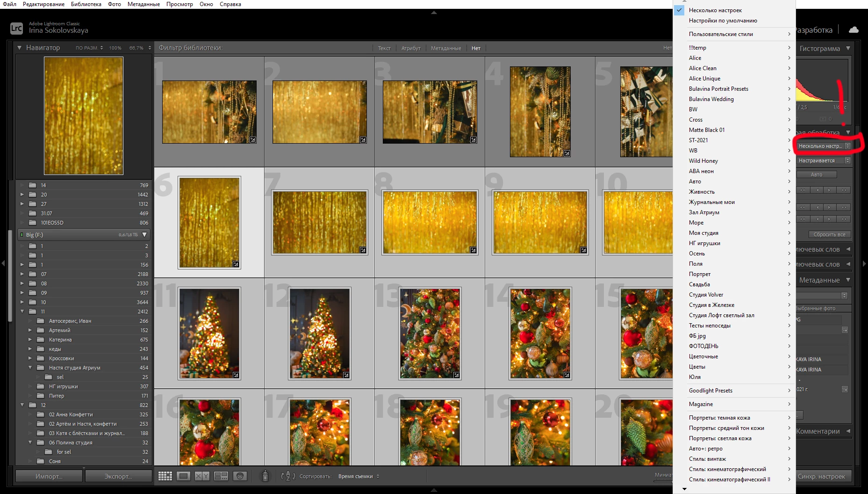The height and width of the screenshot is (494, 868).
Task: Open the Студия Volver preset submenu
Action: (x=734, y=295)
